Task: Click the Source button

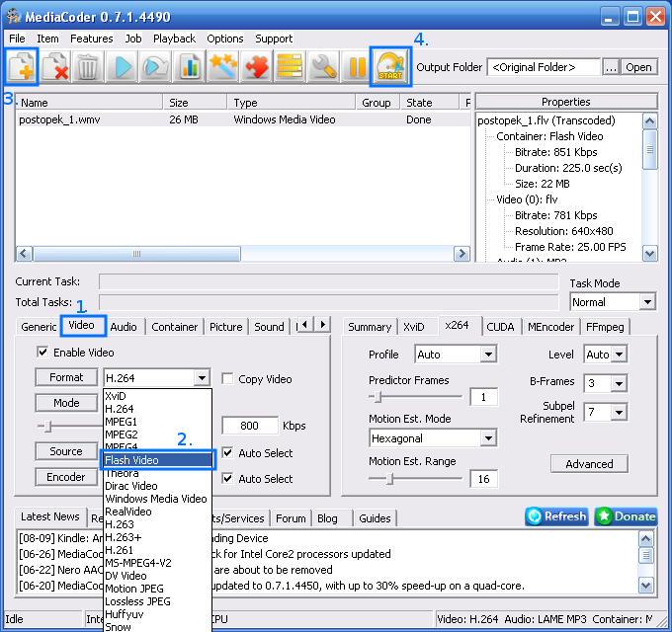Action: [x=66, y=451]
